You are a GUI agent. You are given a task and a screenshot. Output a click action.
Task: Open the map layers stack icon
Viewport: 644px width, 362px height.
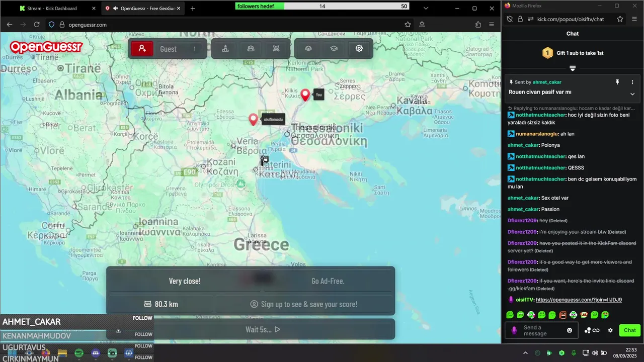point(308,49)
